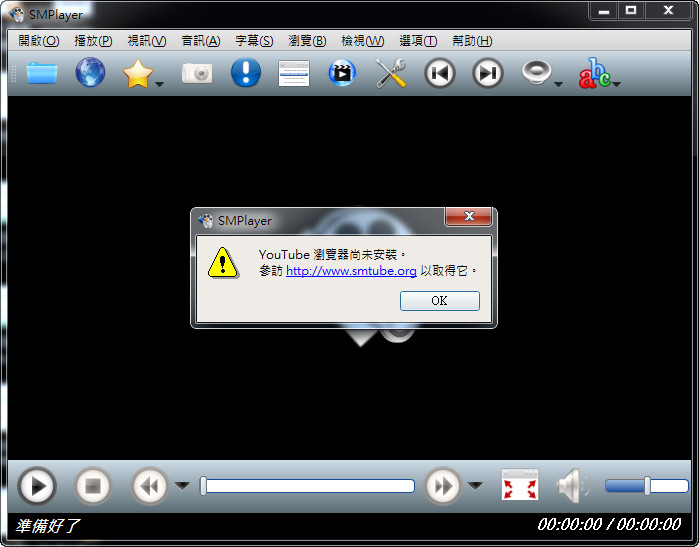This screenshot has width=699, height=547.
Task: Show file information with the blue exclamation icon
Action: click(246, 72)
